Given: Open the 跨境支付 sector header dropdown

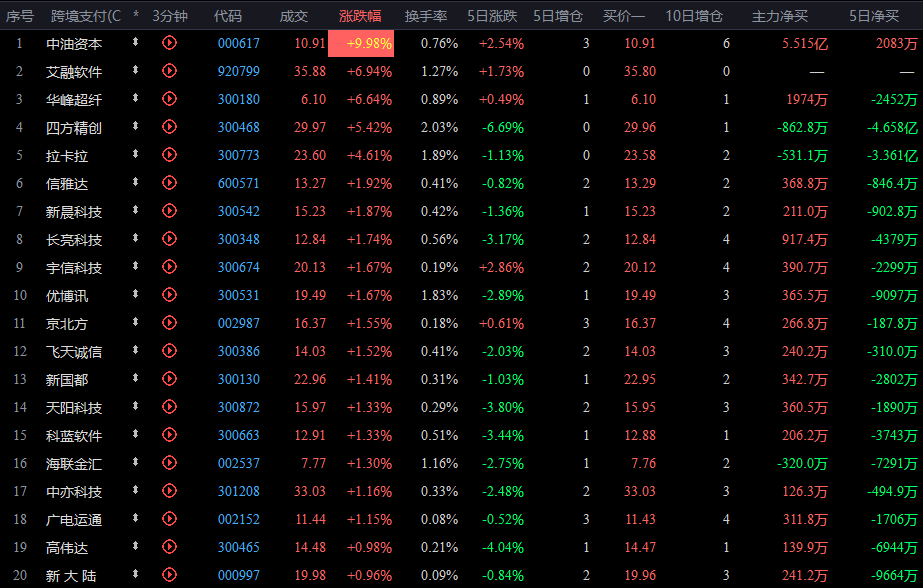Looking at the screenshot, I should [85, 16].
